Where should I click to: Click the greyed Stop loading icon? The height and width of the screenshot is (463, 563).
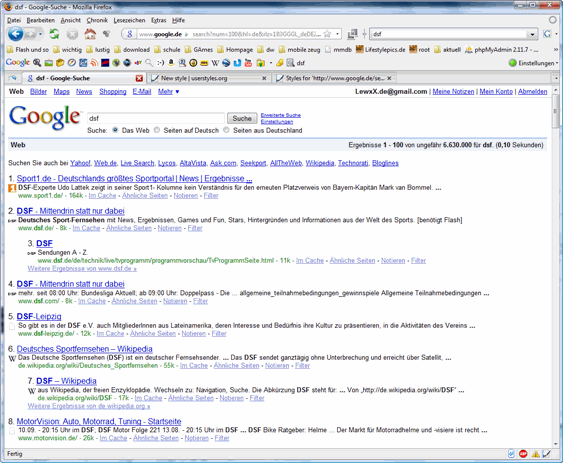point(72,34)
